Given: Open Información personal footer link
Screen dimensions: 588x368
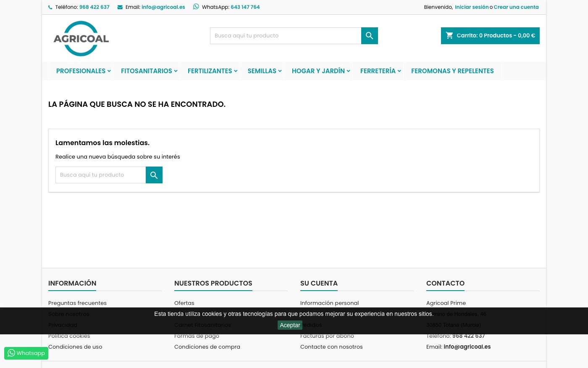Looking at the screenshot, I should (330, 303).
